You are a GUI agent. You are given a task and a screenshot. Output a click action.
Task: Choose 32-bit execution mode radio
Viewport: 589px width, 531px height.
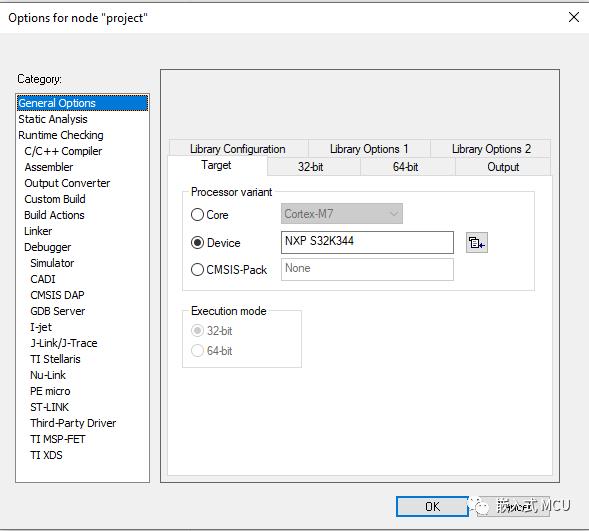coord(197,331)
